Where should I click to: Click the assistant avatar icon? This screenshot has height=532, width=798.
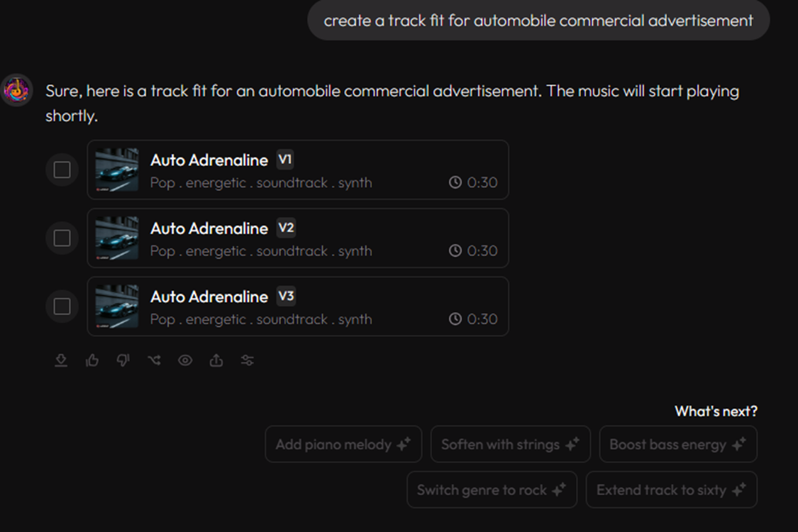coord(16,91)
